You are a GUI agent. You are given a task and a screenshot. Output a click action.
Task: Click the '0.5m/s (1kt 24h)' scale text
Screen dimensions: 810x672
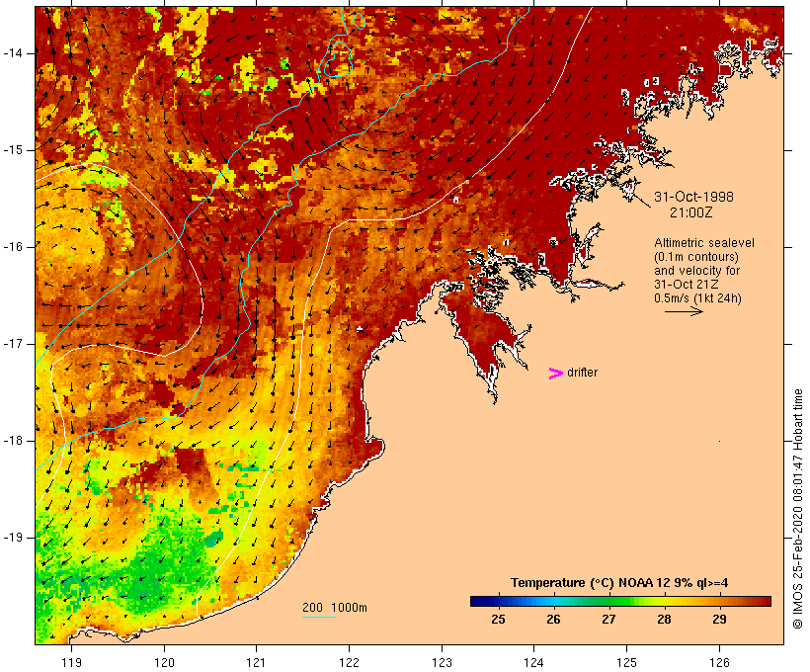pos(698,298)
